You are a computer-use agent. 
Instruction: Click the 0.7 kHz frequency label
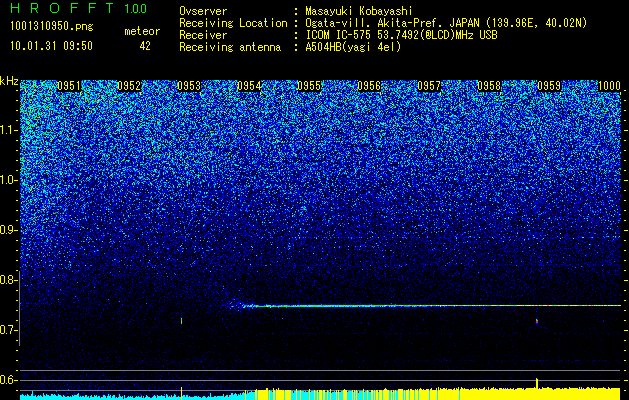pos(9,330)
